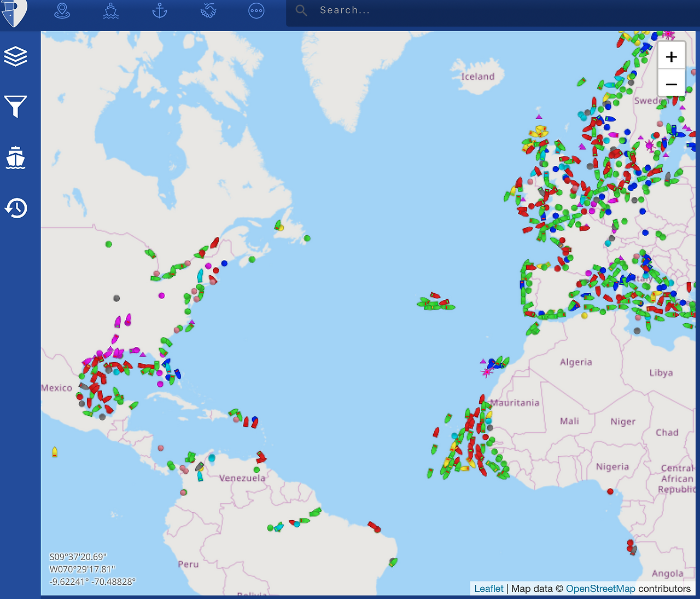Open the map layers panel from sidebar

click(16, 56)
